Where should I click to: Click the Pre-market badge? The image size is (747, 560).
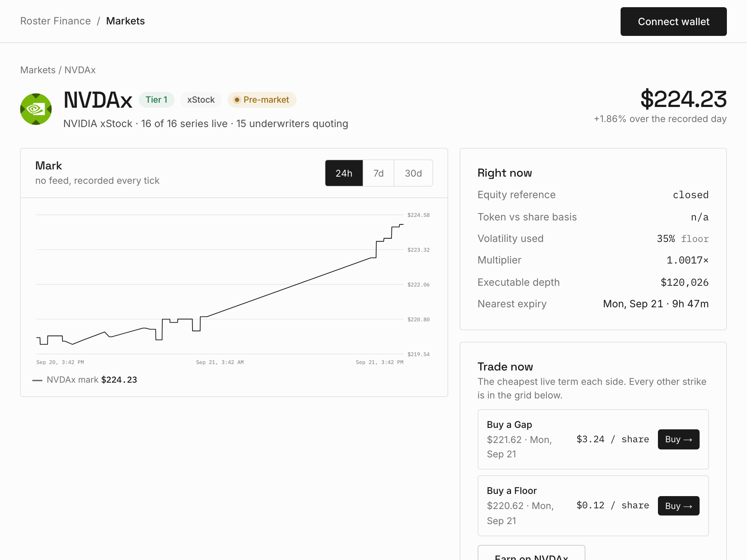tap(262, 100)
